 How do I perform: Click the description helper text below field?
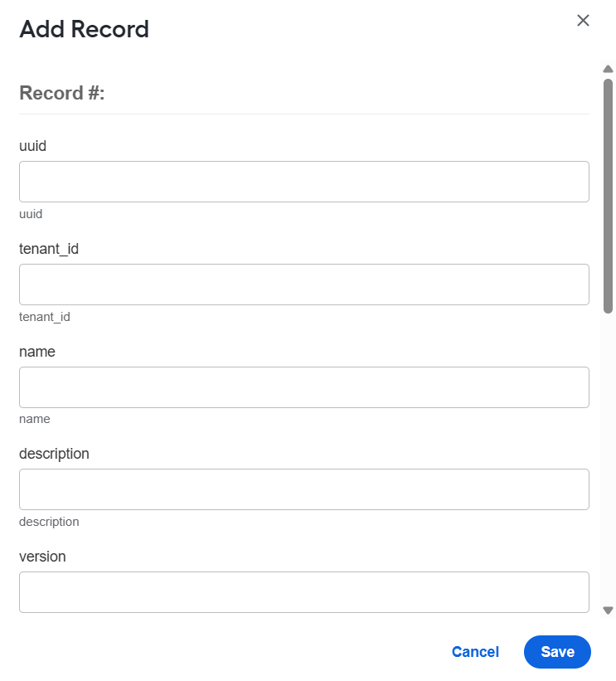click(49, 522)
